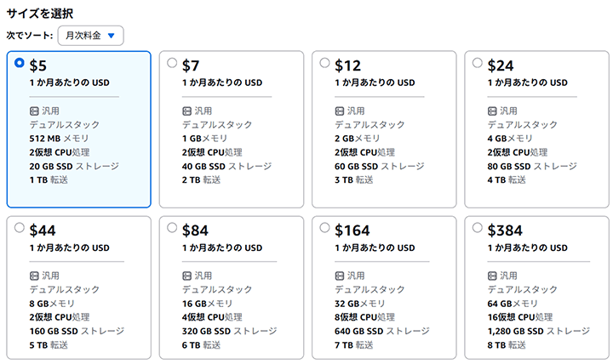Click the 汎用 icon in the $164 card

tap(340, 276)
